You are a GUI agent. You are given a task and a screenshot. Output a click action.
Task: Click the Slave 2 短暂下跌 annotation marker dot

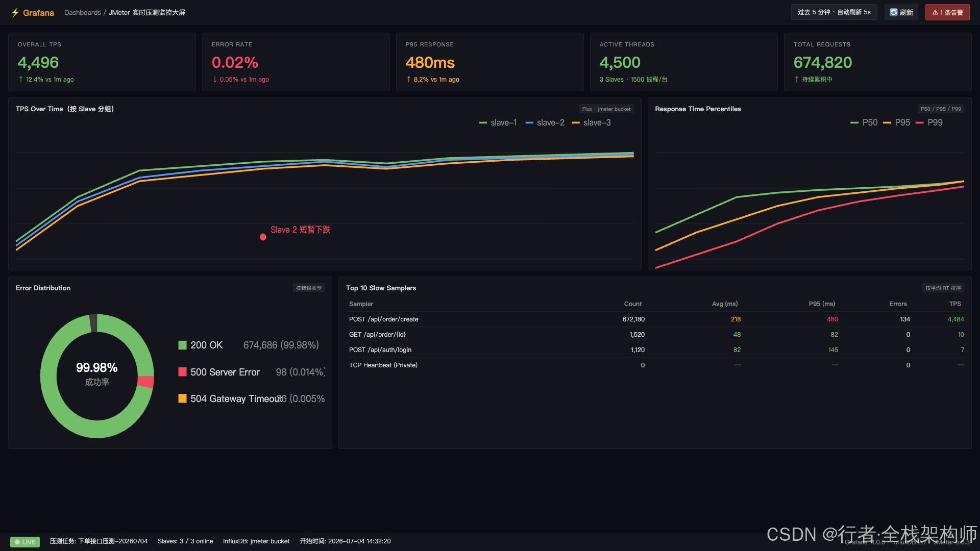pos(263,237)
